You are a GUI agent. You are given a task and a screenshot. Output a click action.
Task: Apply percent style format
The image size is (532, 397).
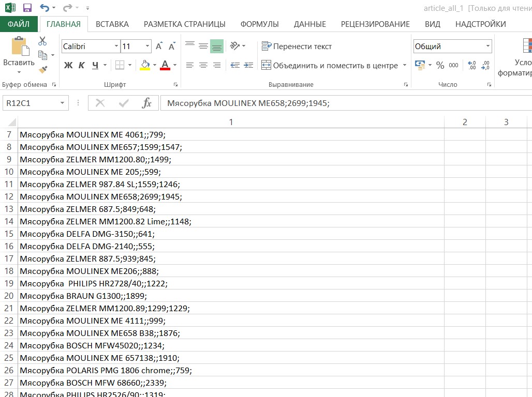pos(440,65)
